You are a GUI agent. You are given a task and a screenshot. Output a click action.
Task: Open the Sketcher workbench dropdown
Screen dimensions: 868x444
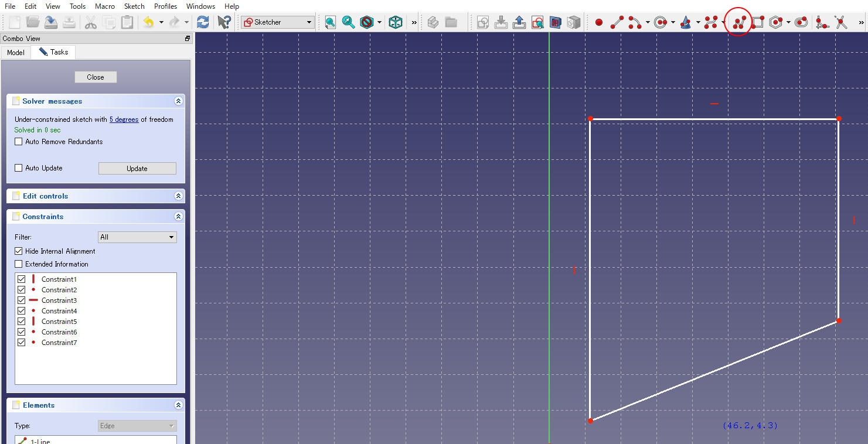278,22
